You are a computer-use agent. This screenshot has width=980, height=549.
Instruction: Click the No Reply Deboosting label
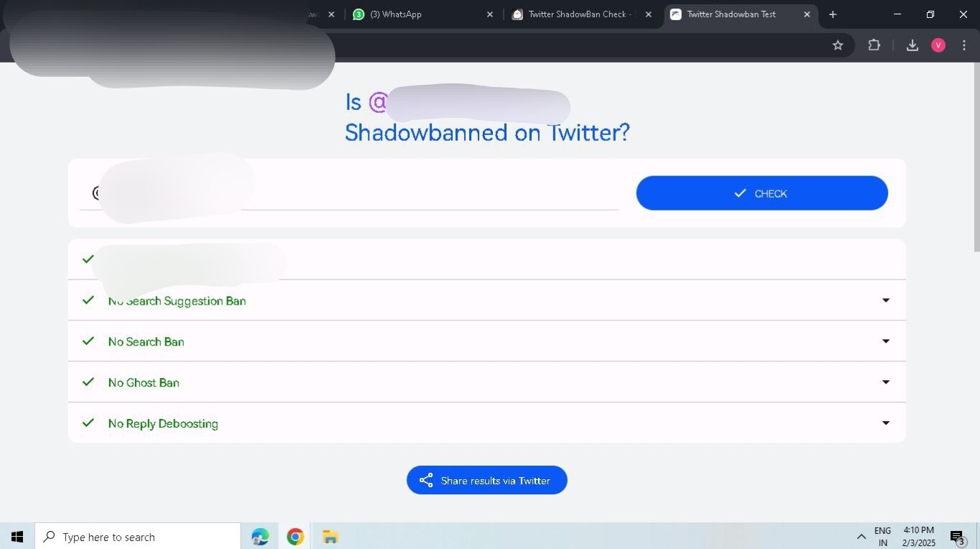coord(163,423)
